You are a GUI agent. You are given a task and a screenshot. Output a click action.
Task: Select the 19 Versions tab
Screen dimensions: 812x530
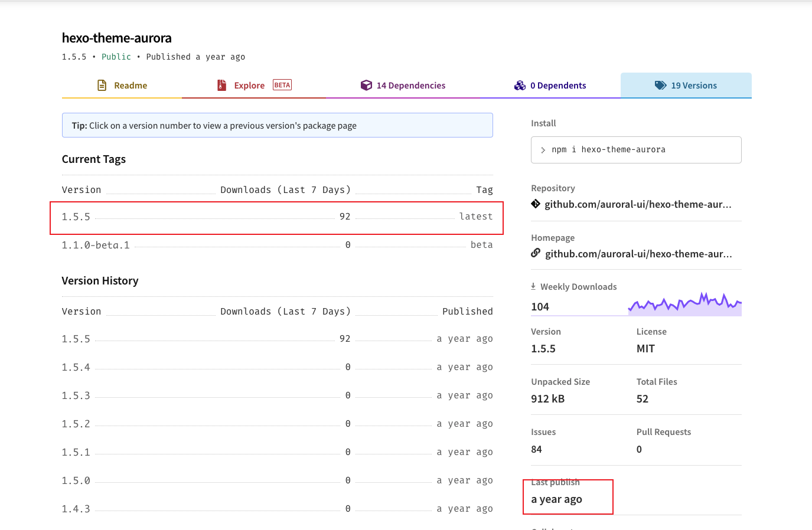(x=686, y=86)
